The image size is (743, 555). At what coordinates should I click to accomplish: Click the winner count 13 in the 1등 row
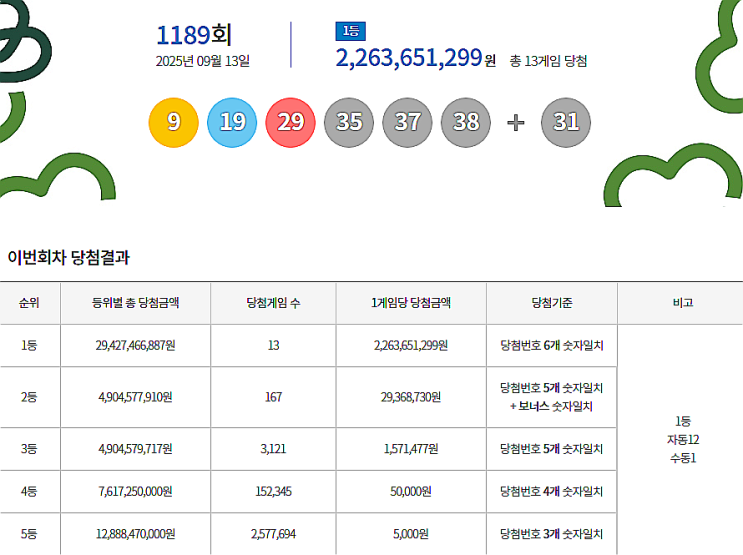(273, 346)
